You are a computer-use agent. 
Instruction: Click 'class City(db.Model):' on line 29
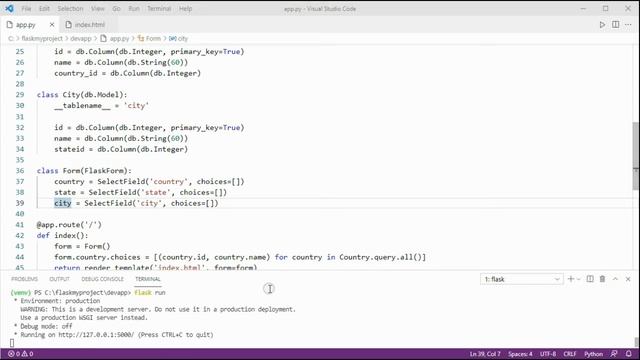(x=82, y=95)
